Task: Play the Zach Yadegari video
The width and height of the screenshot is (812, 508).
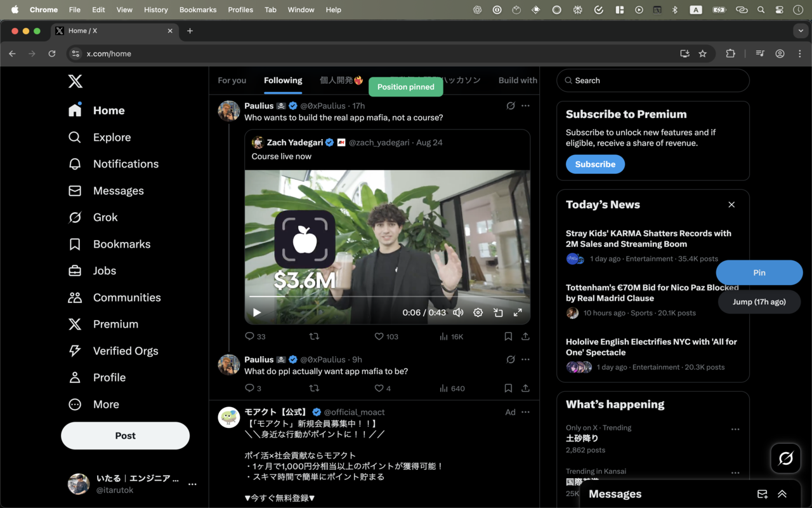Action: (x=257, y=312)
